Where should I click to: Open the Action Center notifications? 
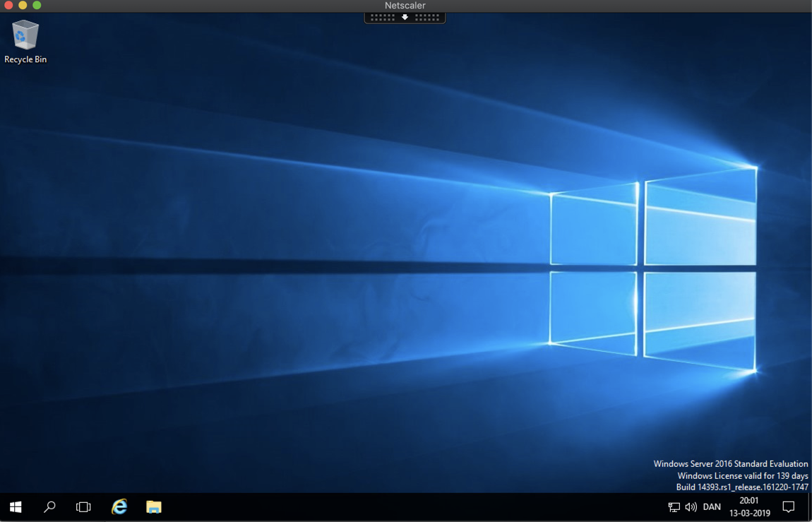(x=788, y=507)
